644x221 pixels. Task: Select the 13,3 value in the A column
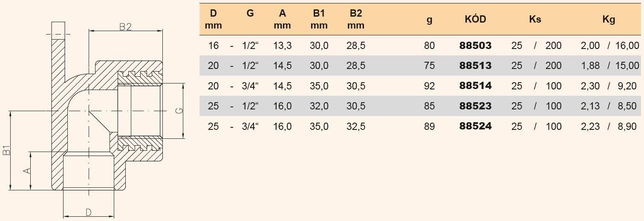[x=283, y=46]
